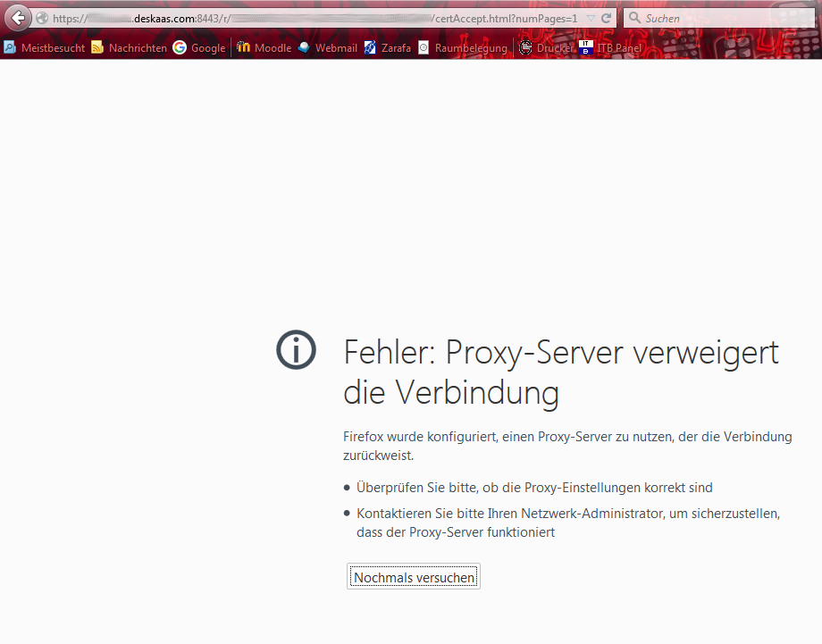Open the Meistbesucht bookmark folder

45,48
